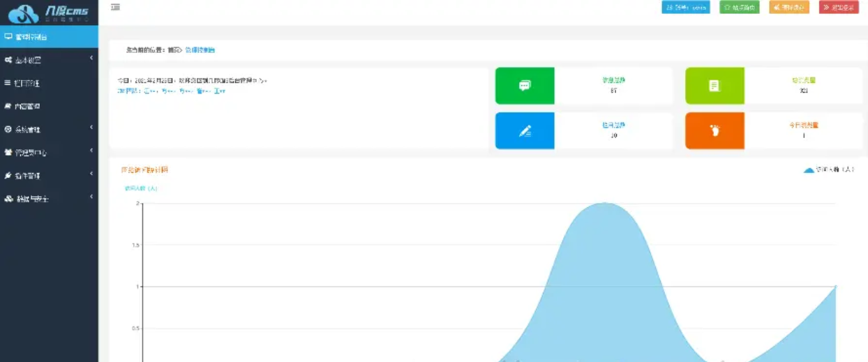Click the stat value 87 on the green card
868x362 pixels.
613,91
